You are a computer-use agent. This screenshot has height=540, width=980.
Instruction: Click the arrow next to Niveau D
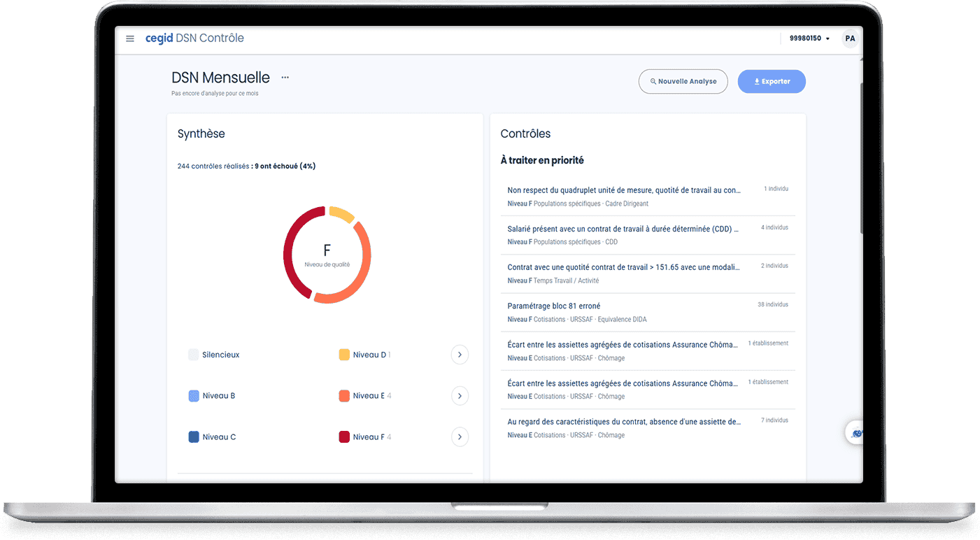point(460,355)
